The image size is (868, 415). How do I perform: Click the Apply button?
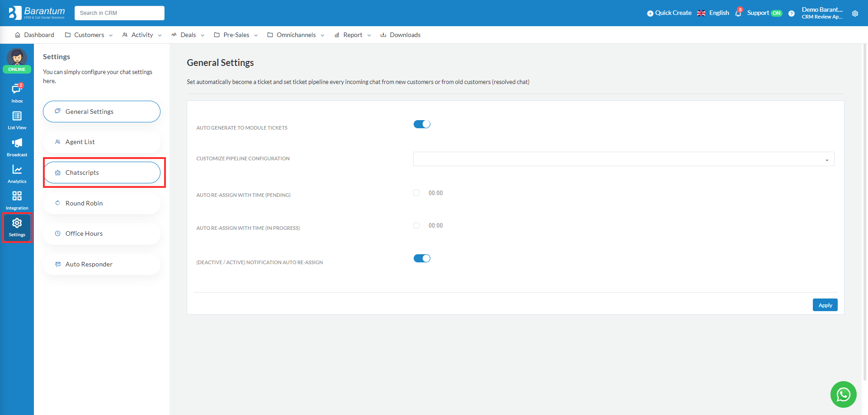825,305
